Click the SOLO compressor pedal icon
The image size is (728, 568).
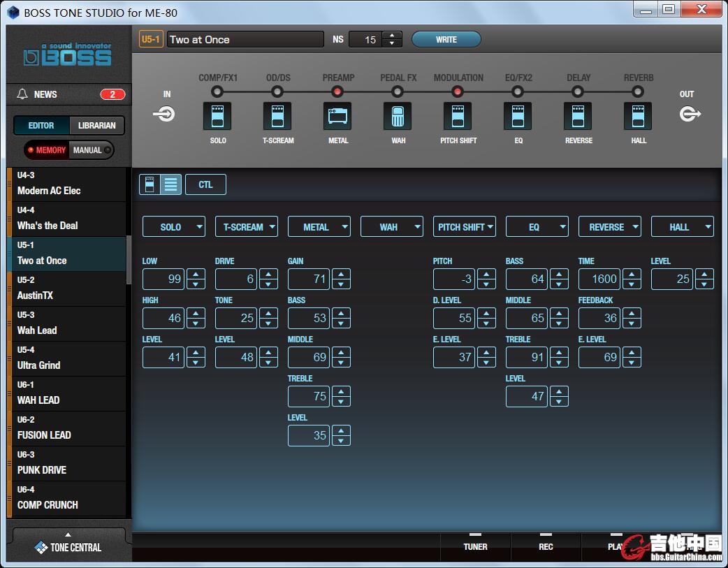217,116
